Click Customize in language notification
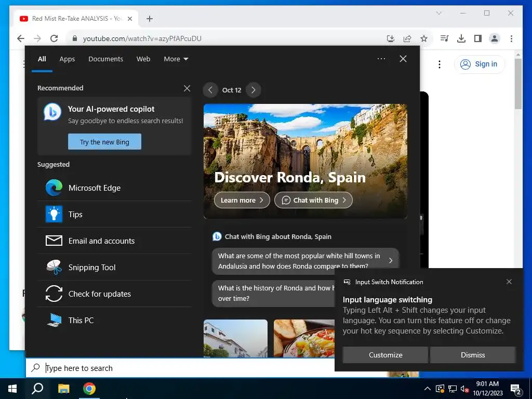 pyautogui.click(x=385, y=355)
